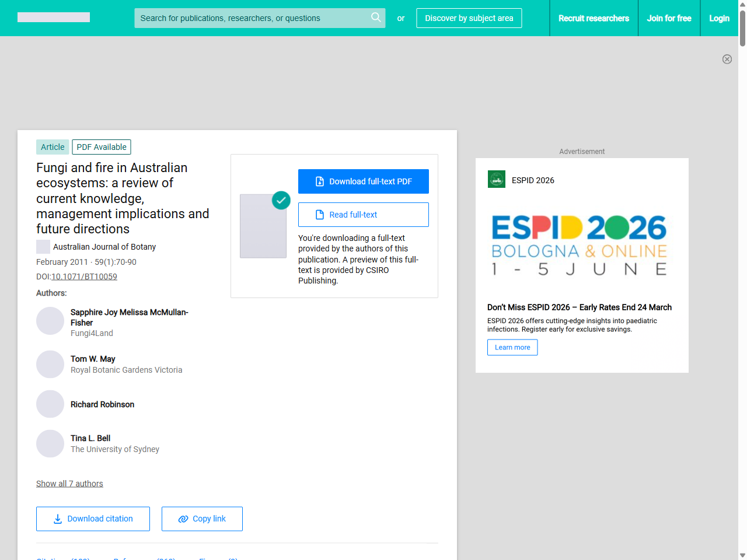Focus the publications search field
The image size is (747, 560).
[251, 18]
